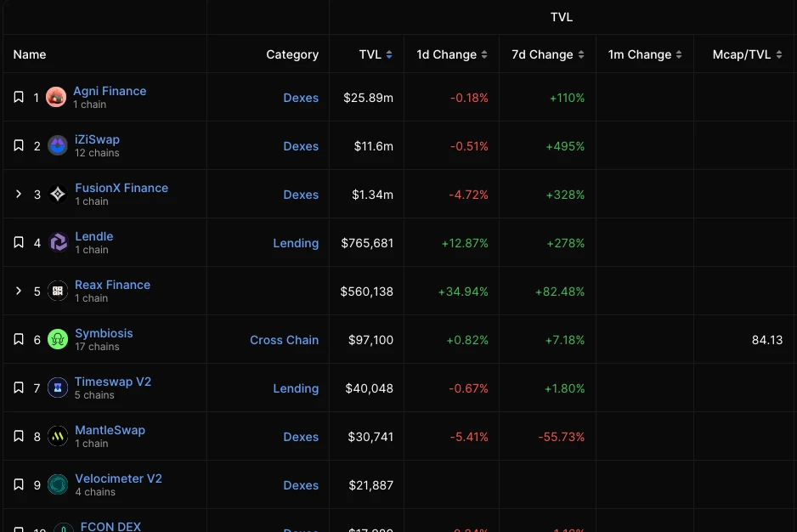Click the Reax Finance logo icon
797x532 pixels.
click(58, 291)
